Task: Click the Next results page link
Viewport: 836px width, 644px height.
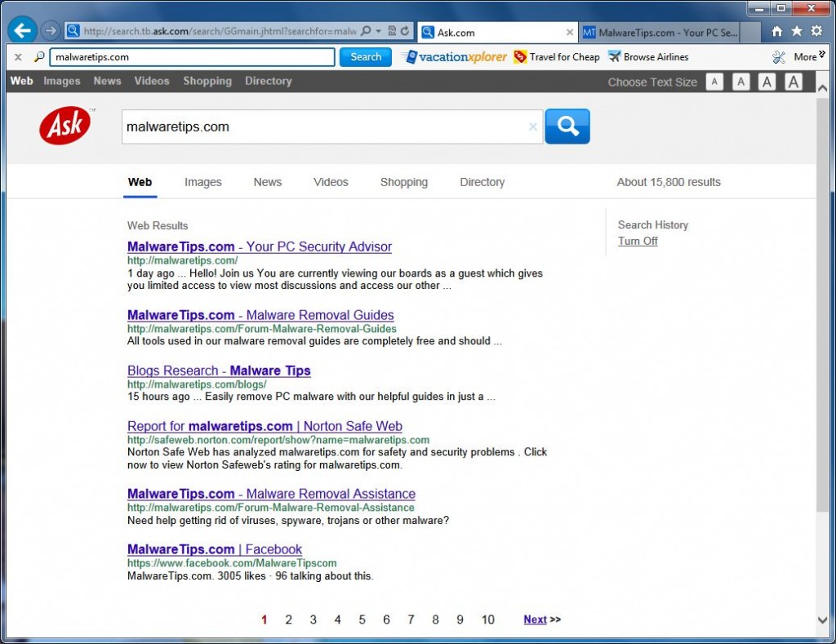Action: pos(535,620)
